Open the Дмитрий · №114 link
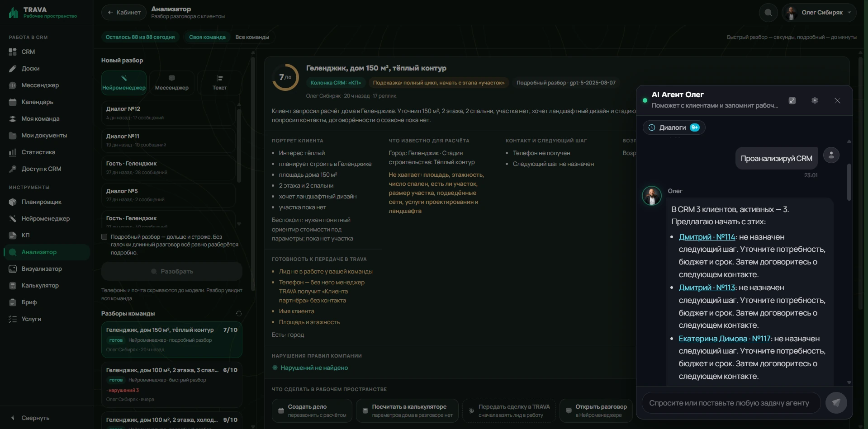 coord(707,237)
